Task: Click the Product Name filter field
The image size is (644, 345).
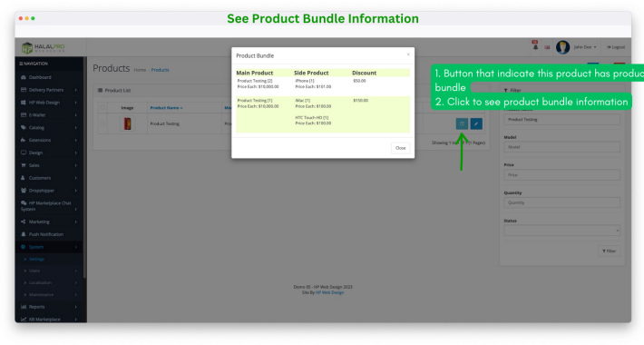Action: [x=561, y=120]
